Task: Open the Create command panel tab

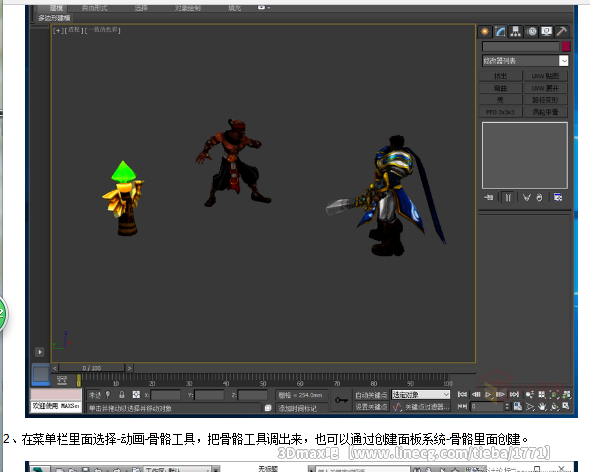Action: [485, 32]
